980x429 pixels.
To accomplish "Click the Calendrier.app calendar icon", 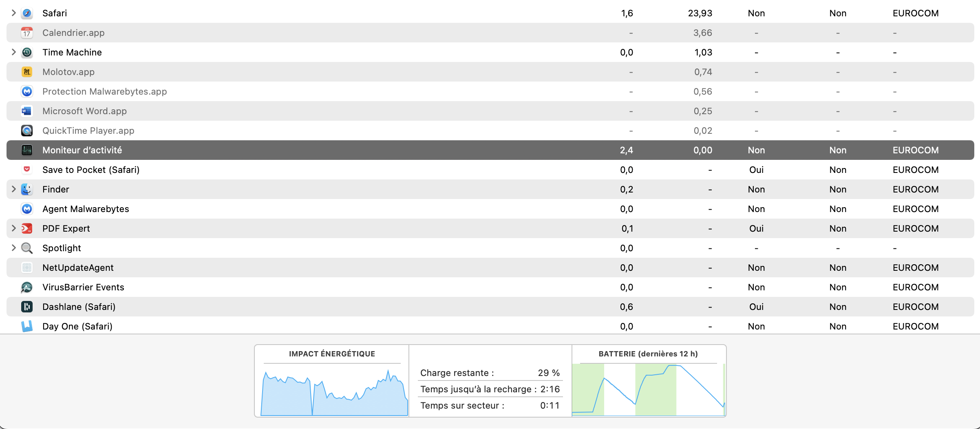I will [x=27, y=33].
